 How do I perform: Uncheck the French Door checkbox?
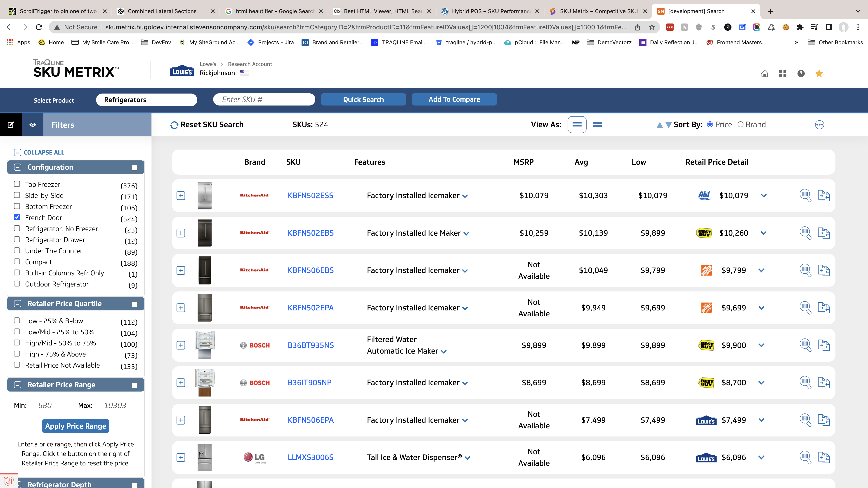pos(17,217)
